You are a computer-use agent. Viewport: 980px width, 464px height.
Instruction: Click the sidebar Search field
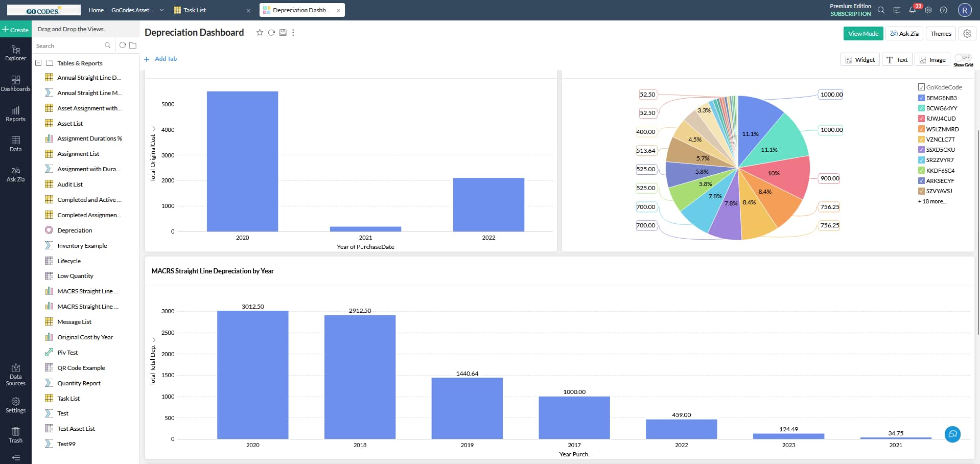click(x=69, y=46)
